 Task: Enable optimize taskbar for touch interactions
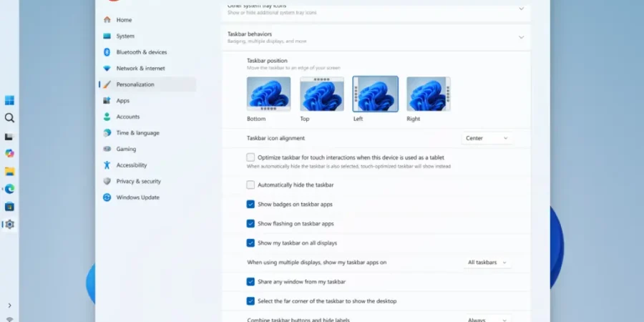[x=250, y=157]
